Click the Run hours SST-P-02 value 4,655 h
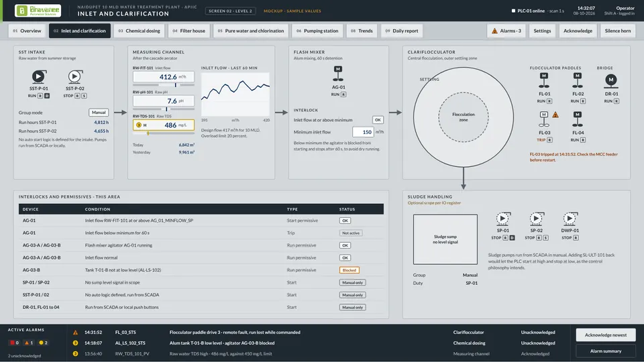The height and width of the screenshot is (362, 644). coord(101,131)
